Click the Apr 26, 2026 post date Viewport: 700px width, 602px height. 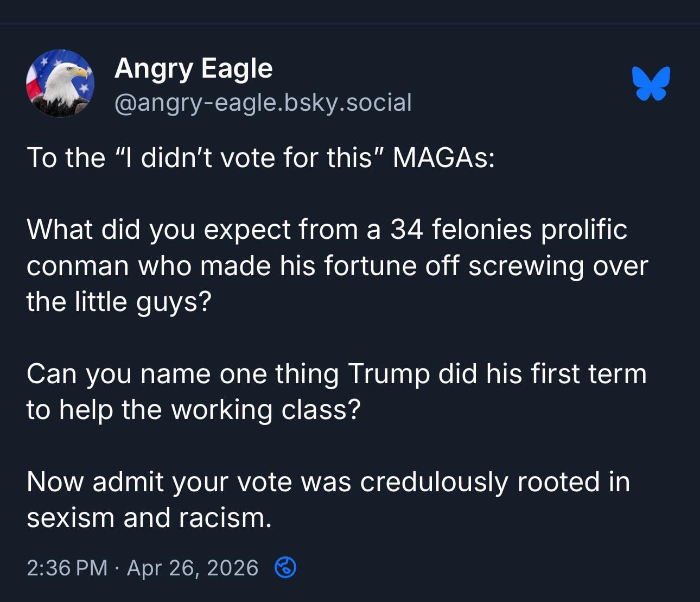(192, 568)
